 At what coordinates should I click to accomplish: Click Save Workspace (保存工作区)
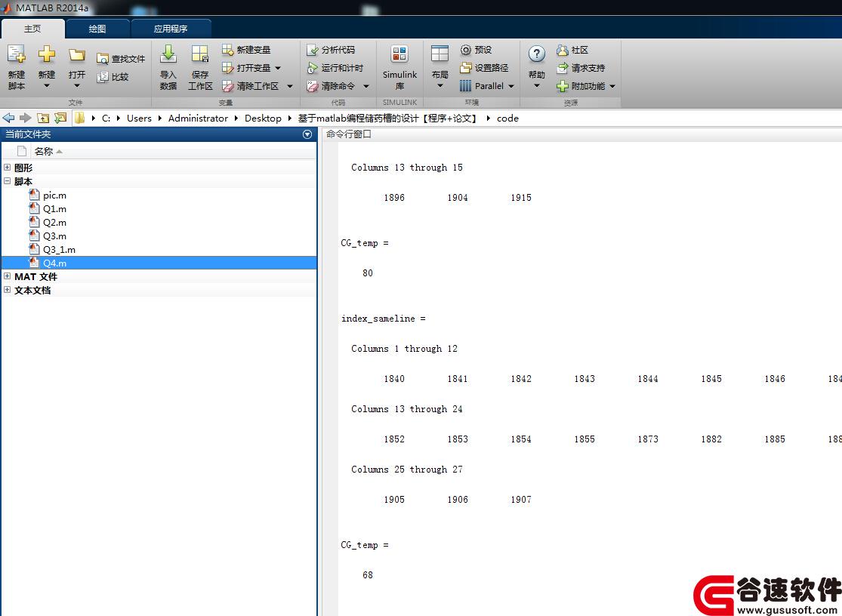200,67
